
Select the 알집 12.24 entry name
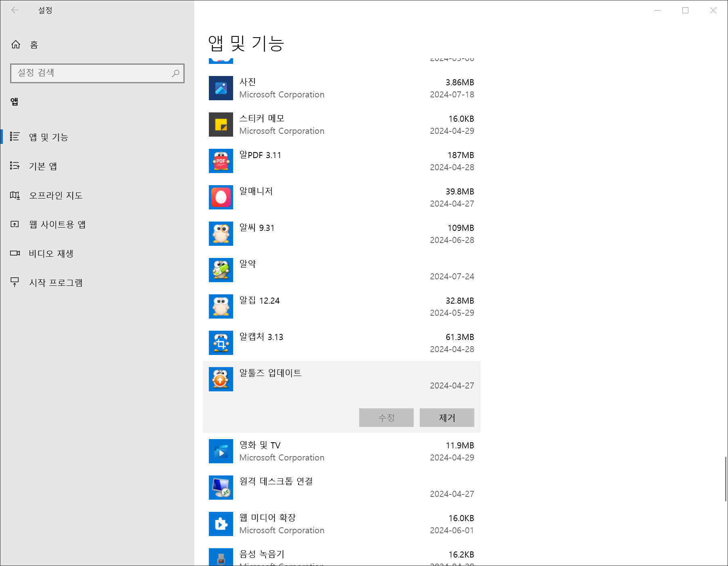pos(259,300)
